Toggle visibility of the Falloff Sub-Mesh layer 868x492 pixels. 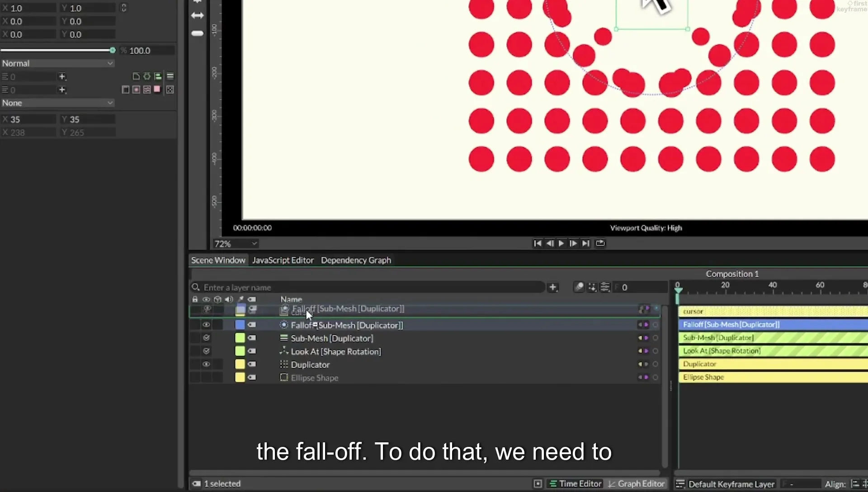click(206, 325)
